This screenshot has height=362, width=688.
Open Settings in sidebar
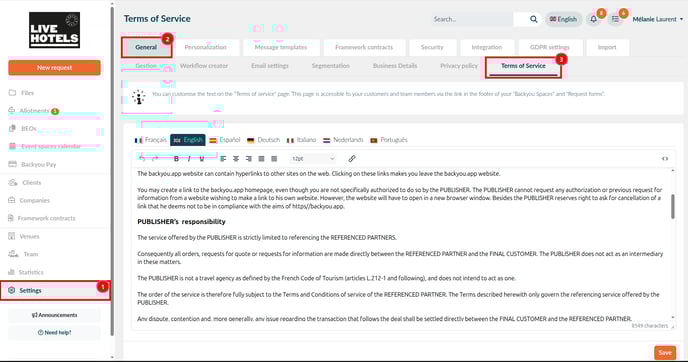(x=54, y=290)
